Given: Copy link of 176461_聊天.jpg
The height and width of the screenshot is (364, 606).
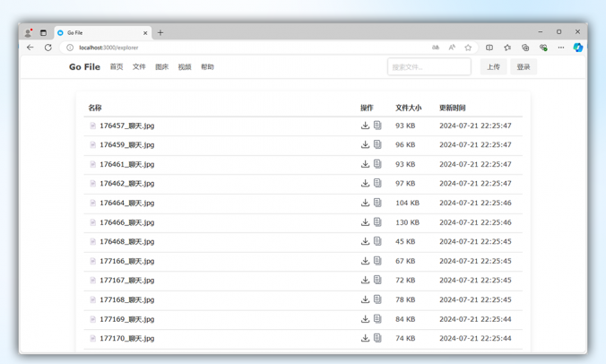Looking at the screenshot, I should tap(377, 164).
